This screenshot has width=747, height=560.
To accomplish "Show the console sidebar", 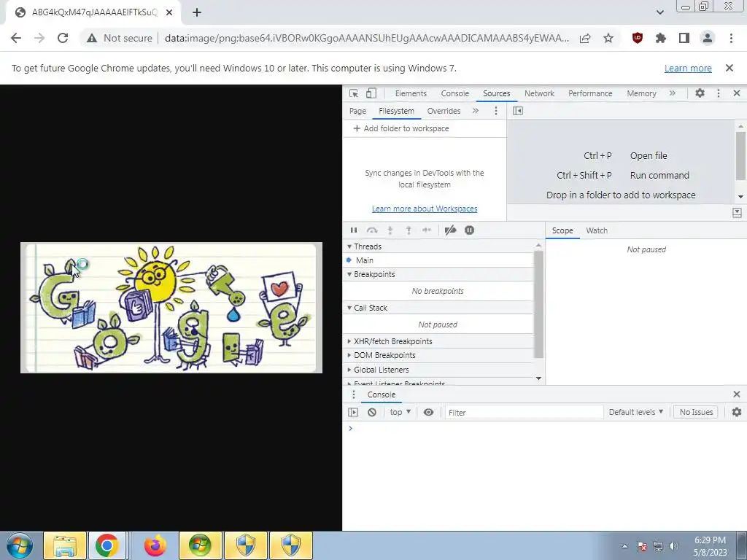I will [x=353, y=413].
